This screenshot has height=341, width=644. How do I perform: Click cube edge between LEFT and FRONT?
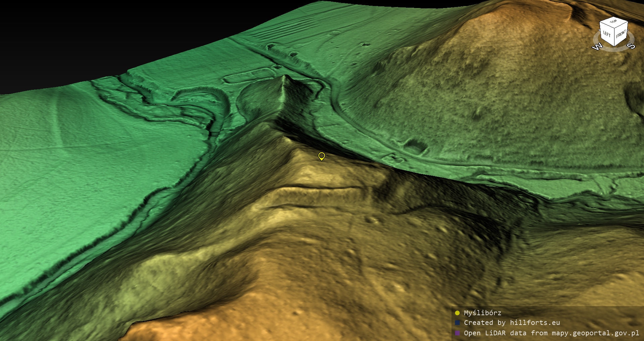[614, 37]
